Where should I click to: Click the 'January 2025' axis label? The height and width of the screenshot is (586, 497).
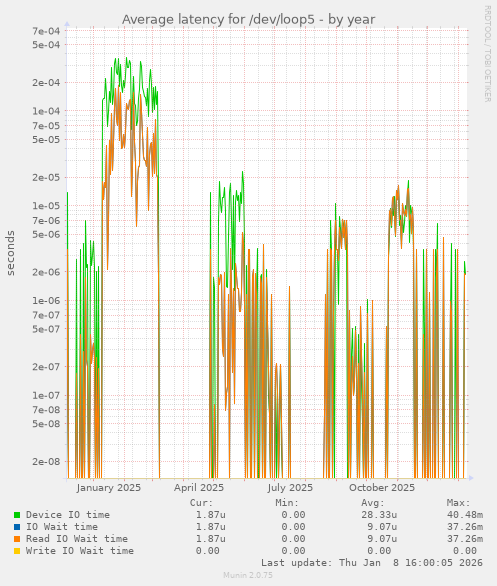(x=109, y=488)
